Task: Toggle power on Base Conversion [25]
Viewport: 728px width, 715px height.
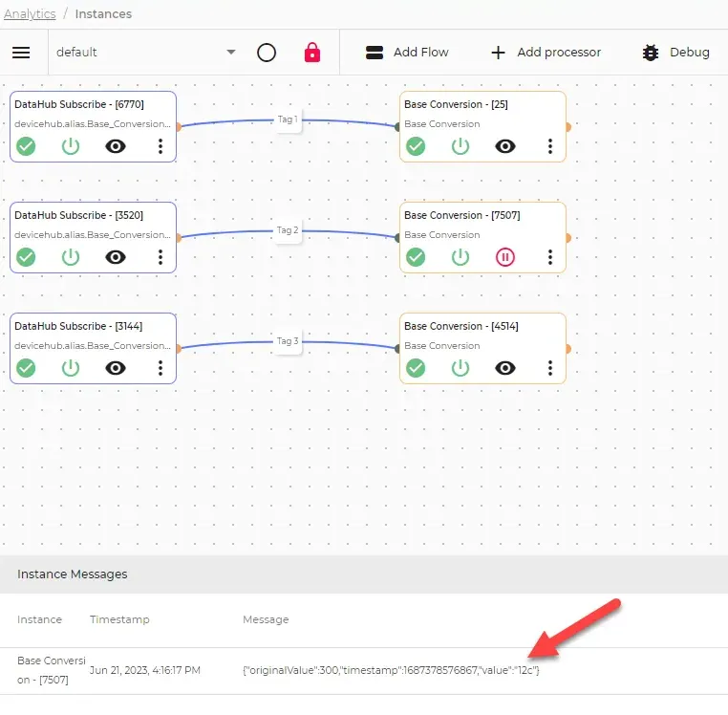Action: click(460, 146)
